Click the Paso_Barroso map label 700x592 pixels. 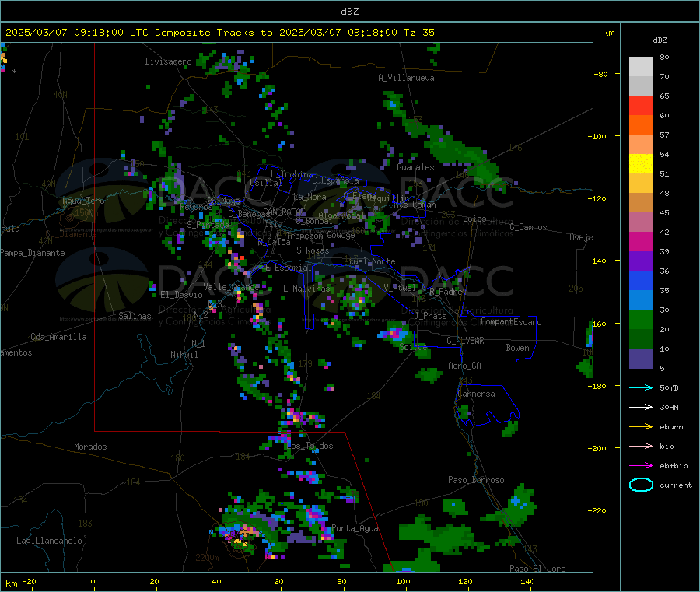[x=476, y=480]
